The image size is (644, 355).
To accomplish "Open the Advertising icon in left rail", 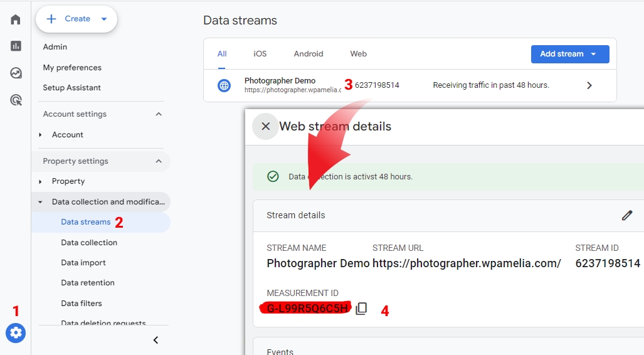I will (x=16, y=100).
